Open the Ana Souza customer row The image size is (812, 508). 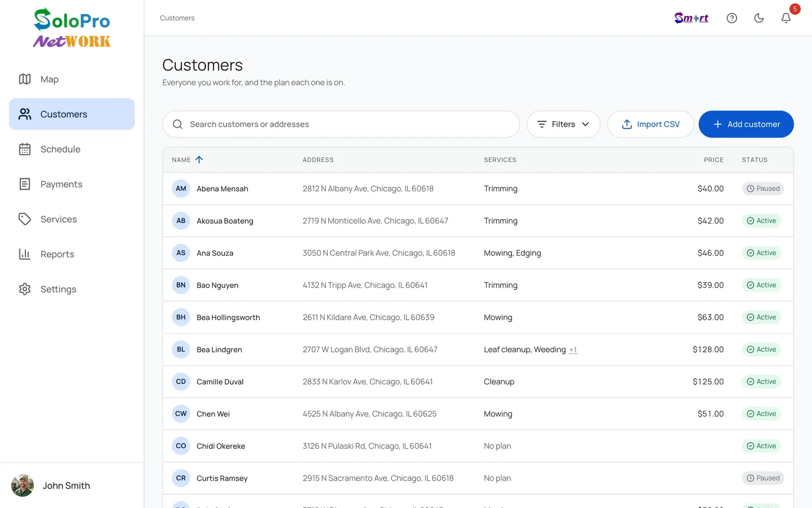tap(478, 253)
